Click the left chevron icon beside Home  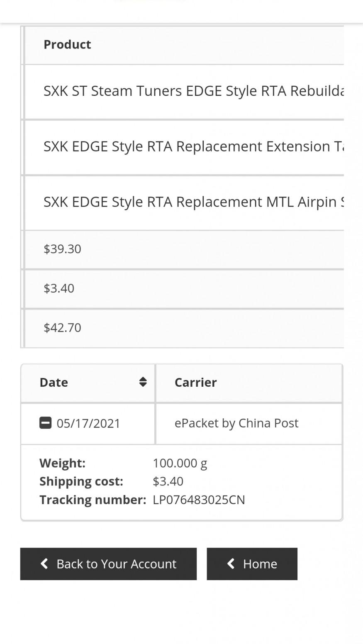pyautogui.click(x=231, y=563)
